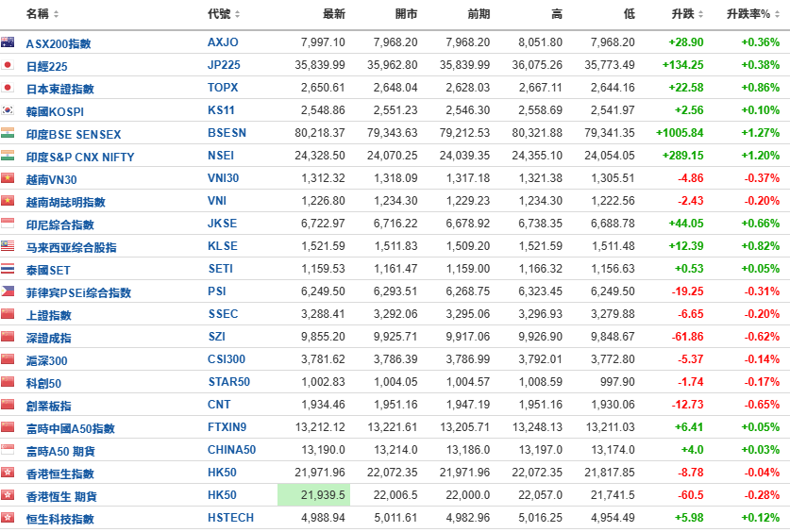Click the China flag beside 滬深300

tap(8, 359)
